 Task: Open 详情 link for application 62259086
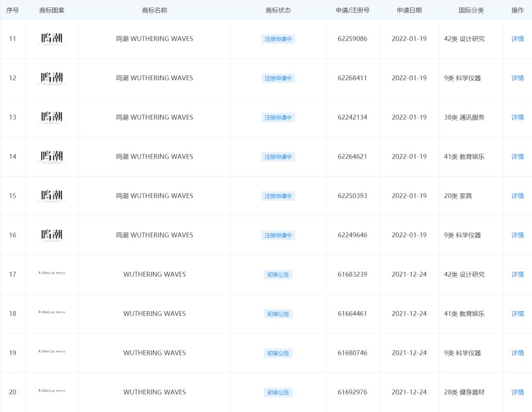[517, 39]
